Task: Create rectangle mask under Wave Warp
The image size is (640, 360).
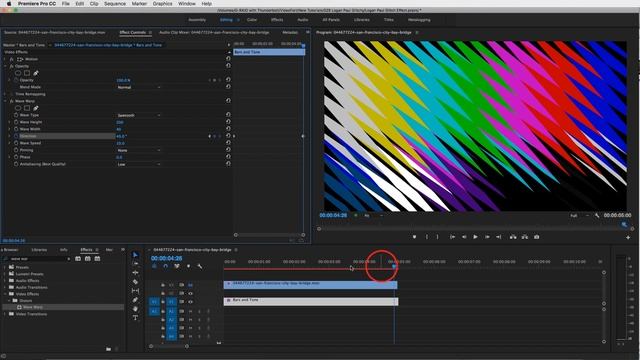Action: coord(27,108)
